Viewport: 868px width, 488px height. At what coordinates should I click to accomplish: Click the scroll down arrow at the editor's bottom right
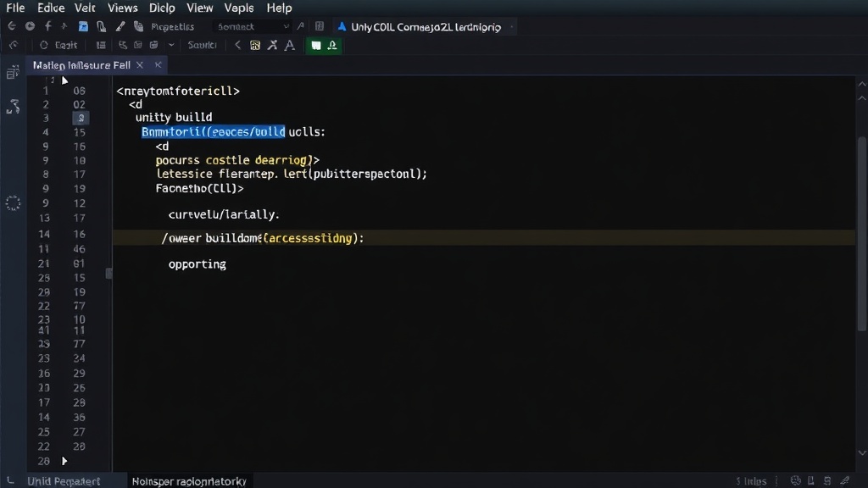[862, 452]
